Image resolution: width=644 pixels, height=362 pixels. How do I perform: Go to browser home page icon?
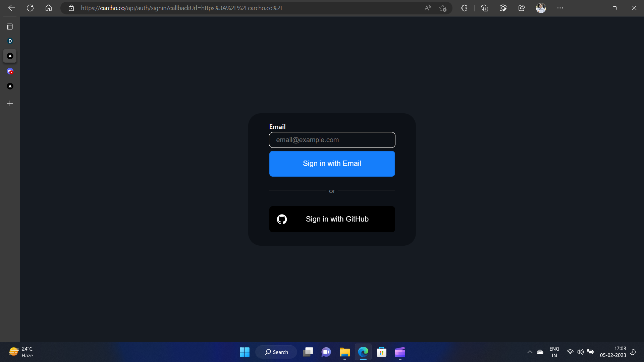(49, 8)
